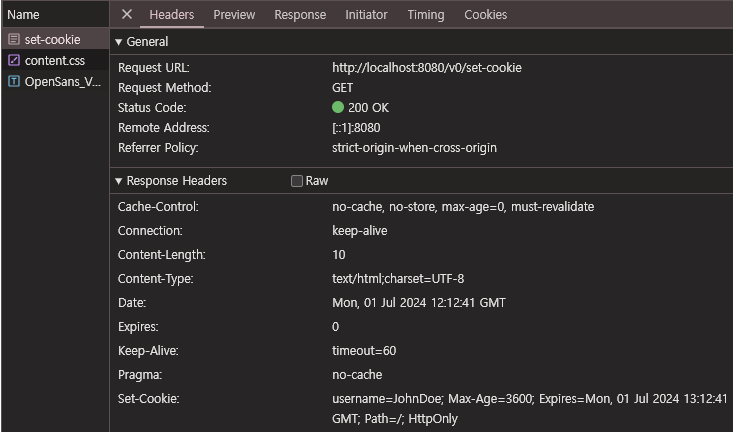Switch to the Headers tab
The width and height of the screenshot is (733, 432).
coord(172,14)
